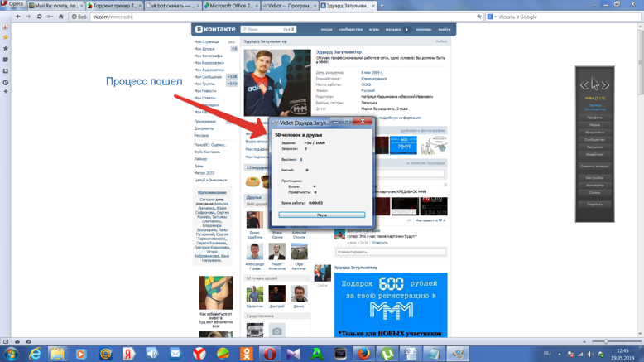Switch to the Торрент трекер tab

(114, 5)
